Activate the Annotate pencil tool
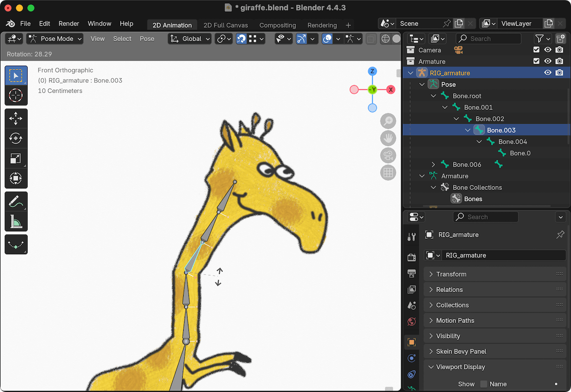571x392 pixels. point(16,202)
